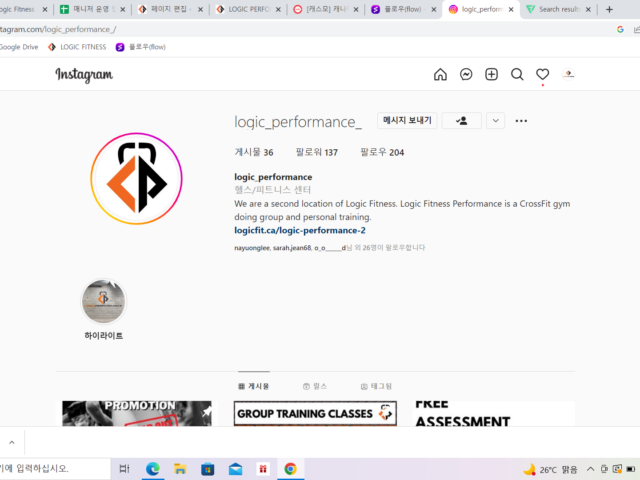
Task: Switch to the 릴스 reels tab
Action: coord(315,386)
